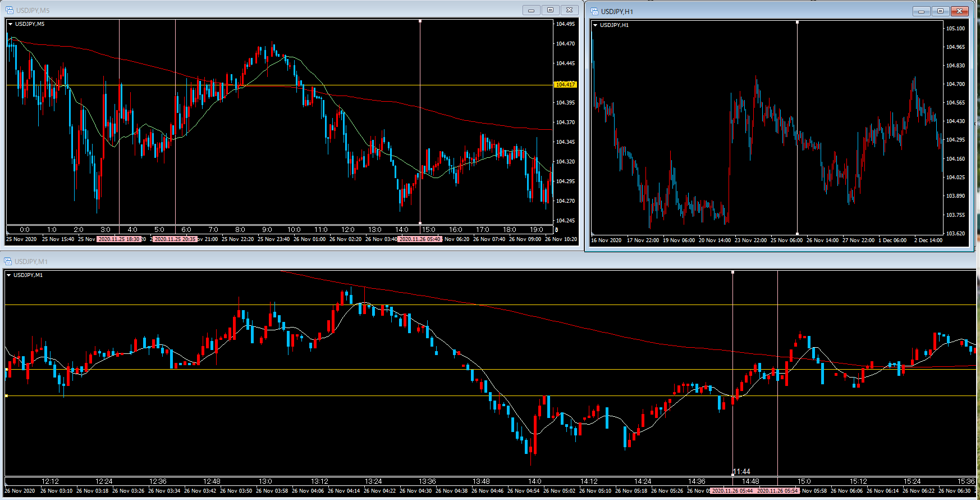Minimize the USDJPY,H1 chart window
This screenshot has height=500, width=980.
click(921, 11)
